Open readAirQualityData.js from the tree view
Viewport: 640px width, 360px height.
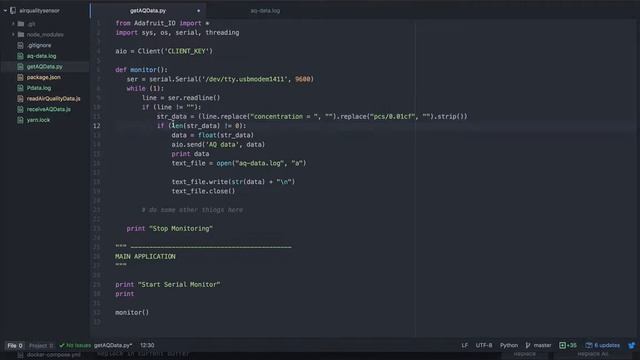(x=53, y=98)
